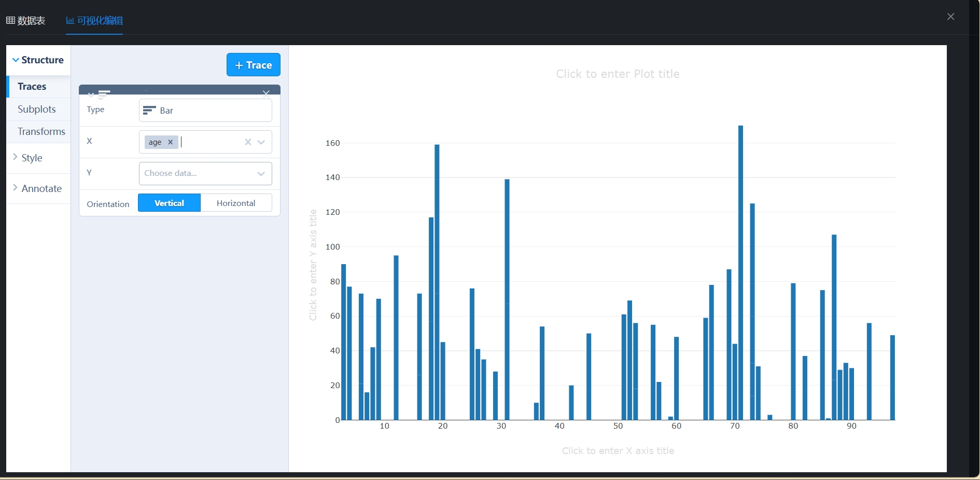Click to enter X axis title
The height and width of the screenshot is (480, 980).
(x=618, y=451)
